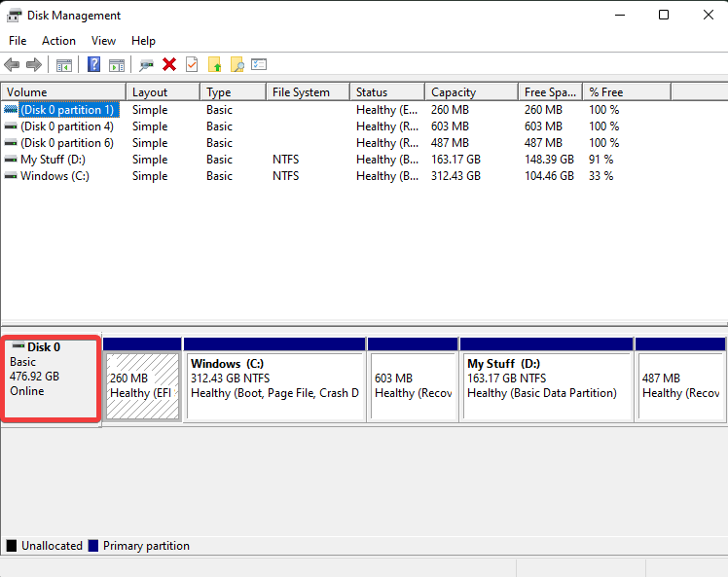This screenshot has width=728, height=577.
Task: Click the Back arrow toolbar icon
Action: click(x=12, y=65)
